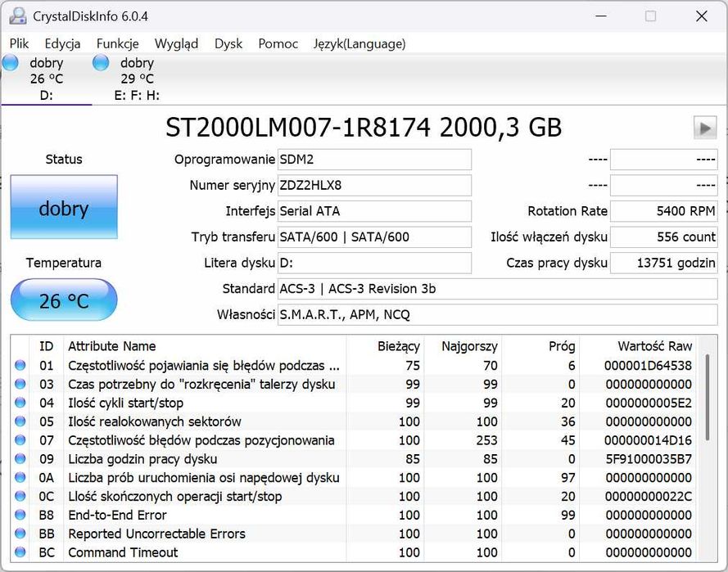Screen dimensions: 728x572
Task: Click raw value 0000000005E2
Action: (649, 403)
